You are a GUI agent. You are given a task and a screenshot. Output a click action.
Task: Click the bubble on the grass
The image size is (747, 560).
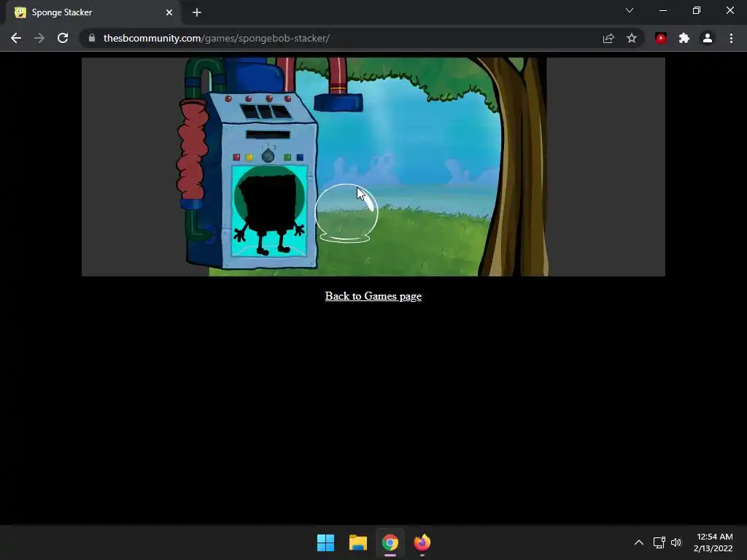point(347,214)
